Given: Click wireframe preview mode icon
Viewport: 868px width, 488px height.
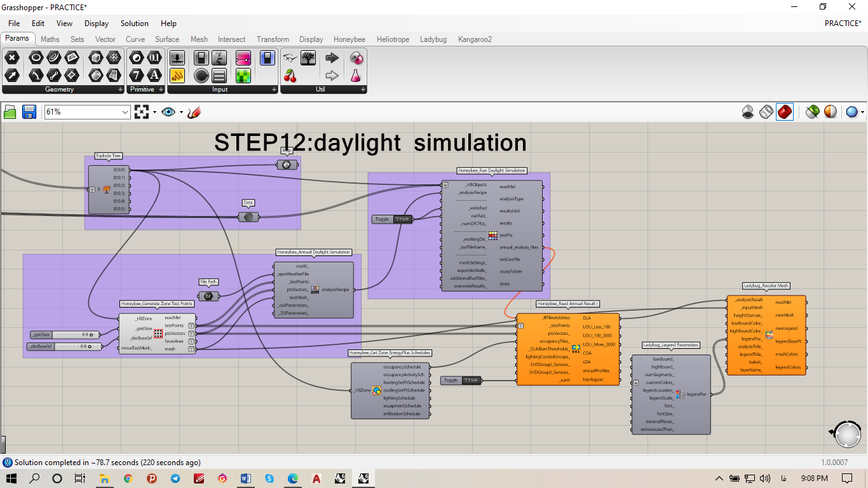Looking at the screenshot, I should 766,112.
